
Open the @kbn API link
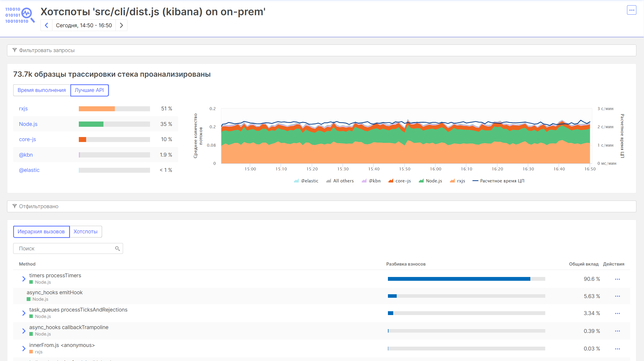pyautogui.click(x=26, y=155)
